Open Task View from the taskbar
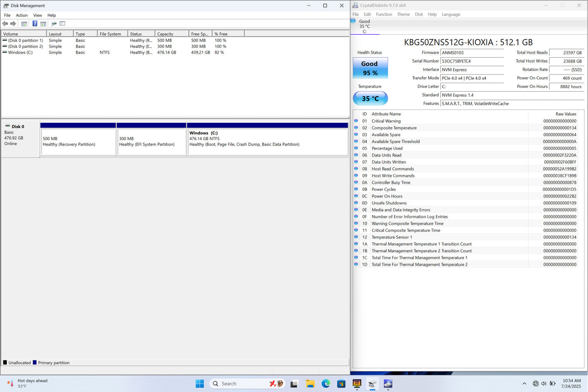588x392 pixels. [294, 384]
